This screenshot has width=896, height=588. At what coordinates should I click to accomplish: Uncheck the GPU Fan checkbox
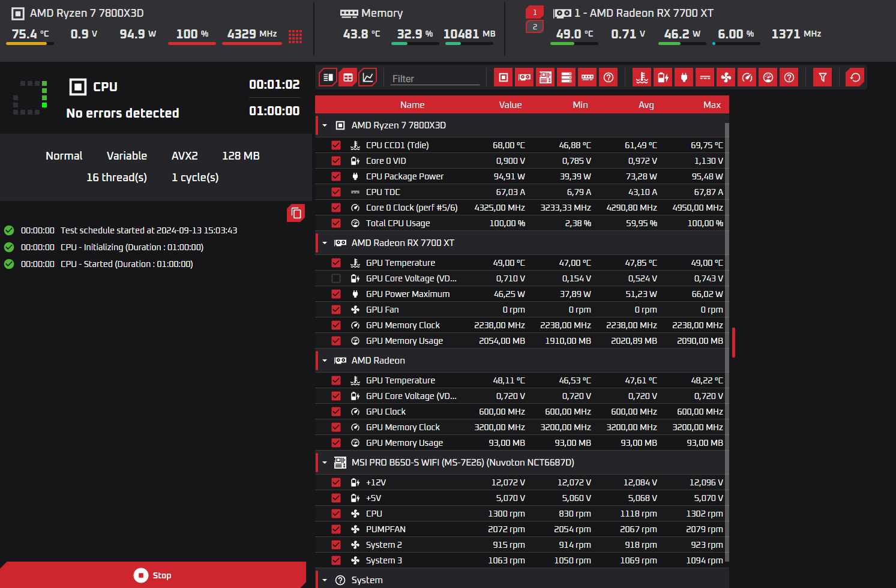pyautogui.click(x=336, y=310)
